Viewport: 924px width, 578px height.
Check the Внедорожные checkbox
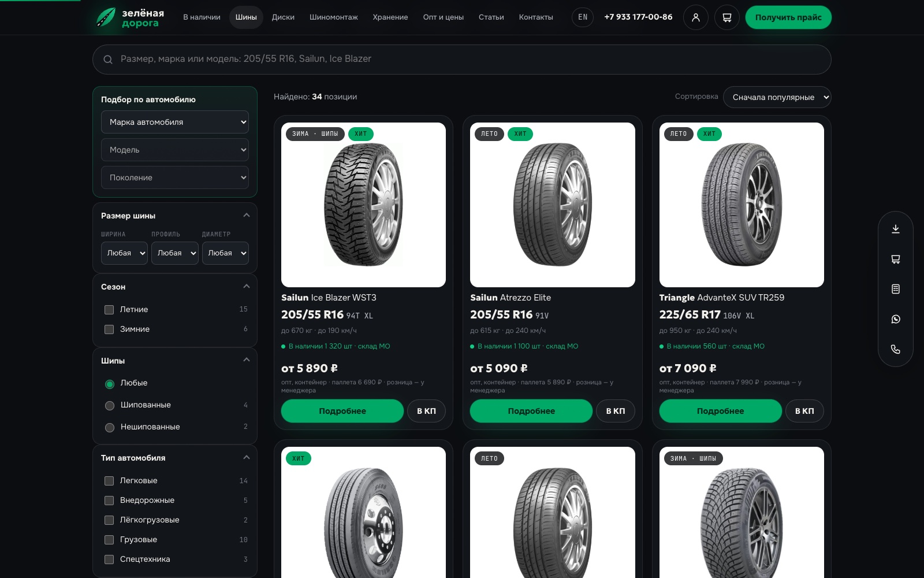(x=109, y=501)
